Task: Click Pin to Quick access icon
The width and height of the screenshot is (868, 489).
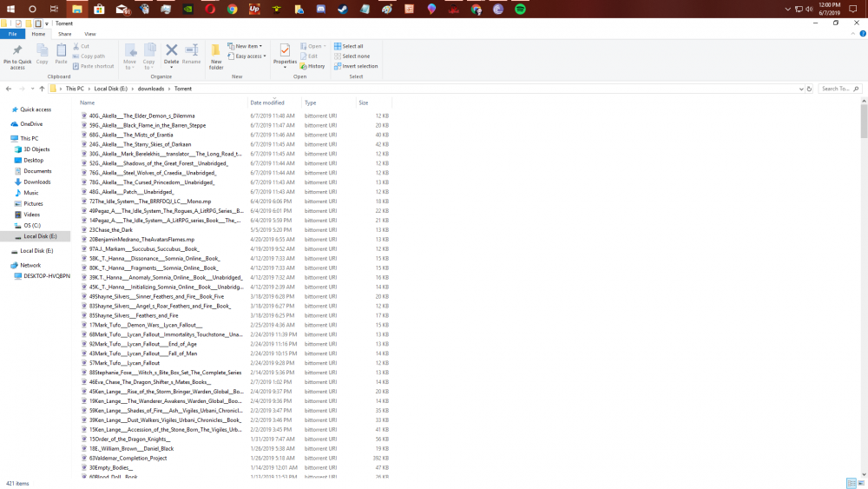Action: coord(17,51)
